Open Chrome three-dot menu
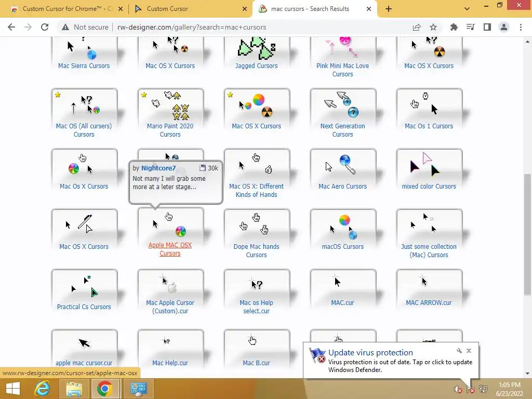 coord(521,27)
